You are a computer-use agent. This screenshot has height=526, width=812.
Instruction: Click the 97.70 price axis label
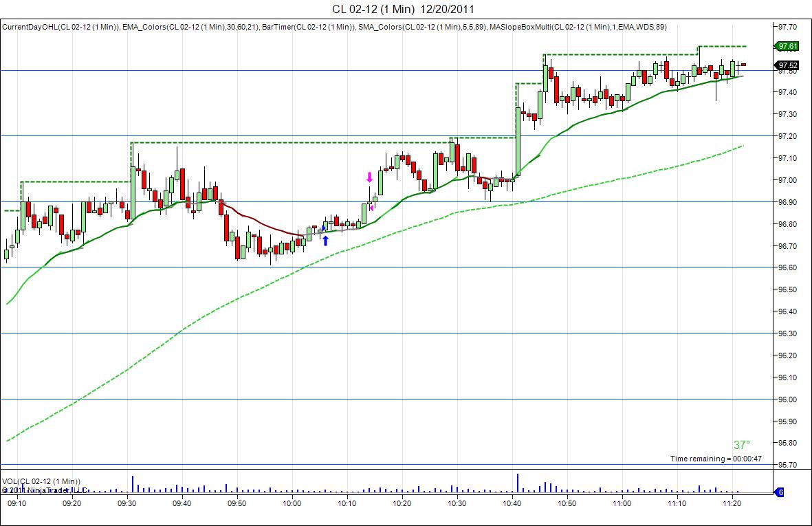click(788, 26)
